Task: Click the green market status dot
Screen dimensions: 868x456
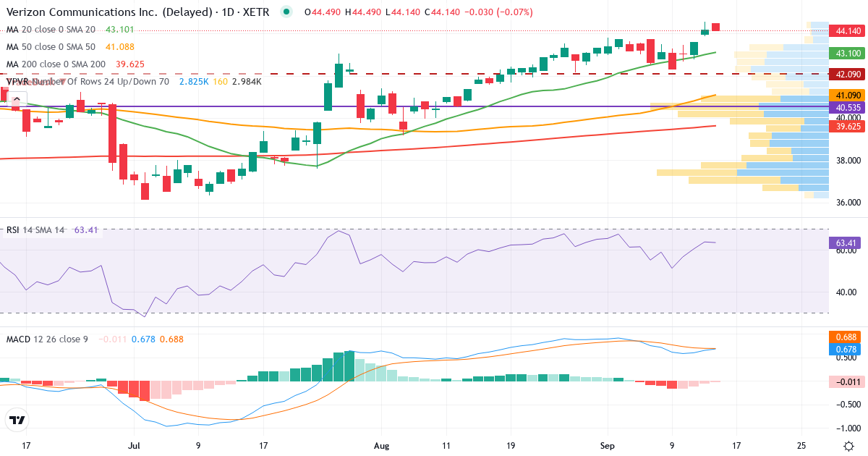Action: [x=287, y=12]
